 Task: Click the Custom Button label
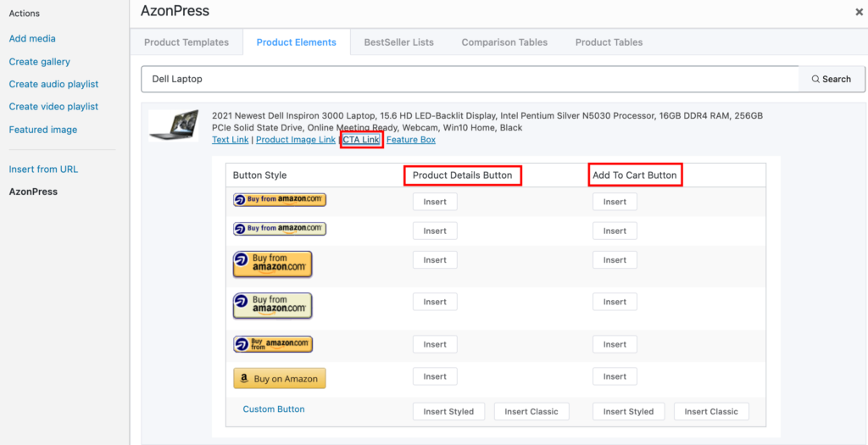tap(274, 409)
